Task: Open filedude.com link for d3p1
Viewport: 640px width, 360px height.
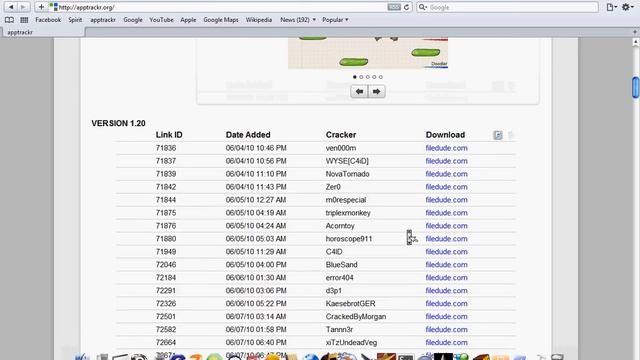Action: coord(447,291)
